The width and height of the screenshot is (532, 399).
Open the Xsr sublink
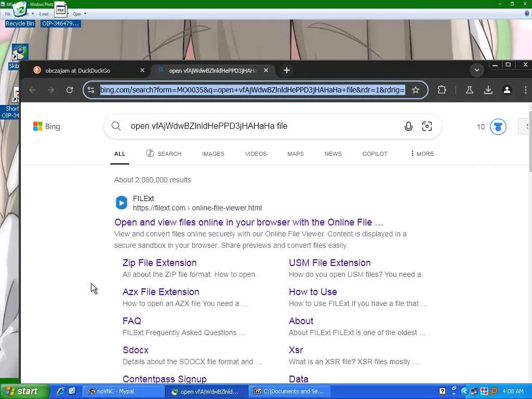click(x=296, y=350)
